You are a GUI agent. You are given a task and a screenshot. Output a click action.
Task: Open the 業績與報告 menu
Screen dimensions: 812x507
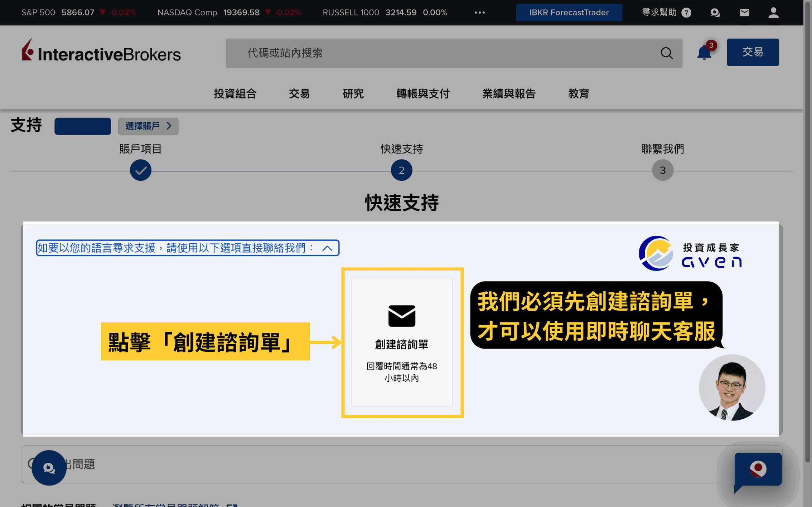click(x=509, y=93)
